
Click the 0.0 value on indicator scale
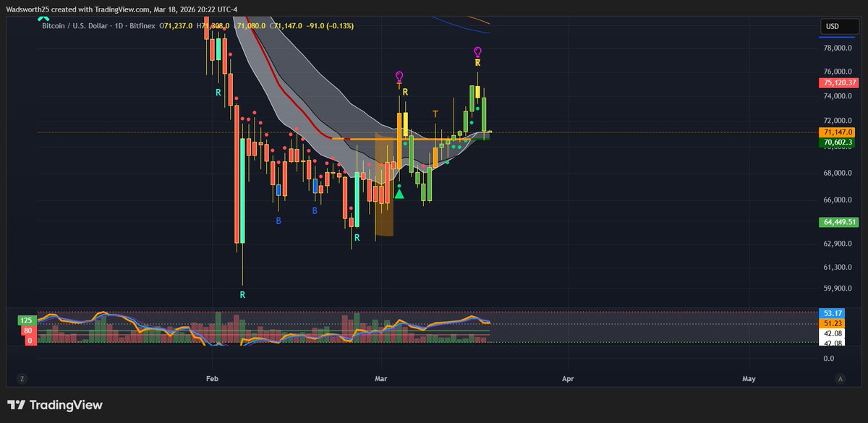pos(828,359)
